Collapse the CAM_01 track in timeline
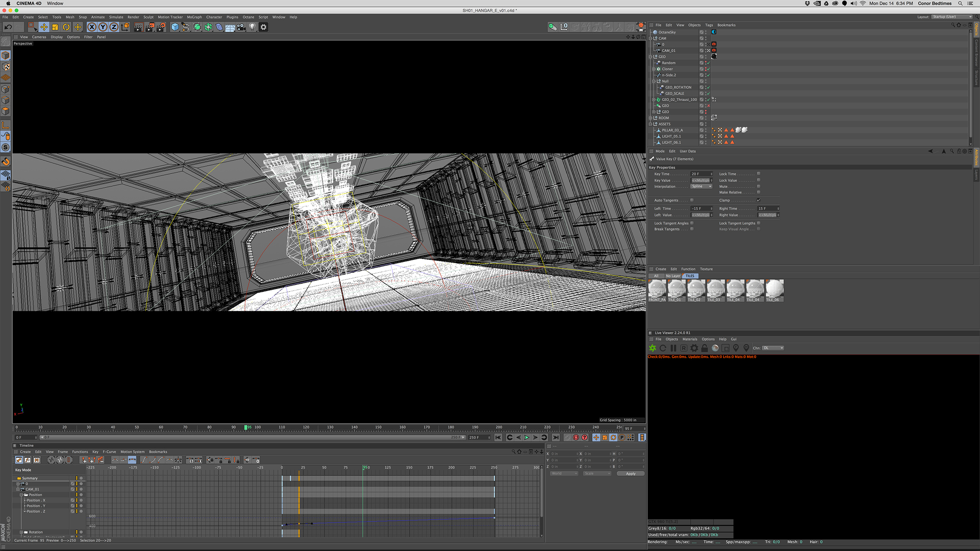Image resolution: width=980 pixels, height=551 pixels. point(18,489)
